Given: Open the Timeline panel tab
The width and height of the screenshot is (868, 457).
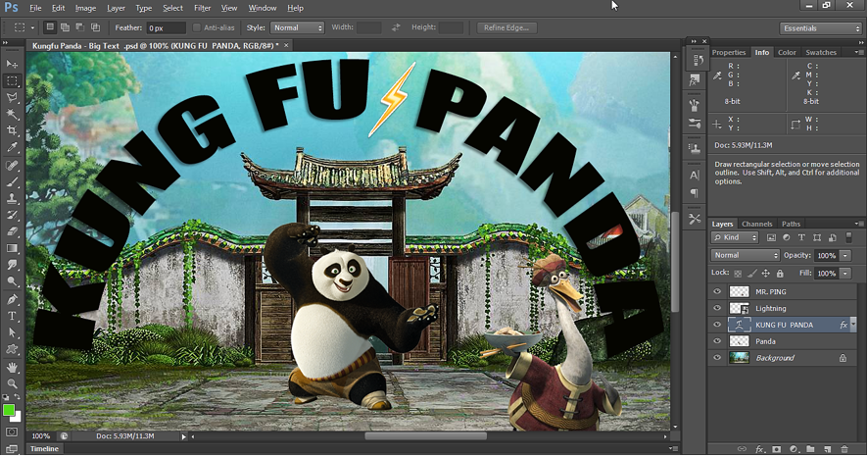Looking at the screenshot, I should [44, 449].
